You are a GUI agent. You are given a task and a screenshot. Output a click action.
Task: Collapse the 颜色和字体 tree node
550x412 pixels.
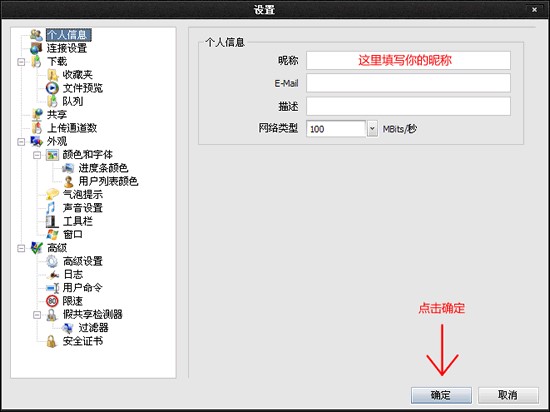click(x=37, y=155)
